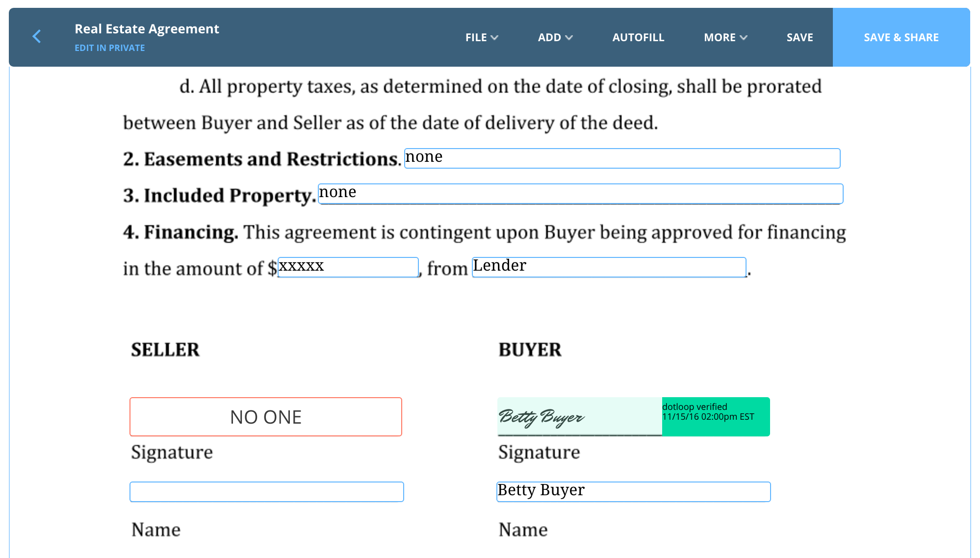Click the financing amount field
Viewport: 980px width, 558px height.
(348, 267)
